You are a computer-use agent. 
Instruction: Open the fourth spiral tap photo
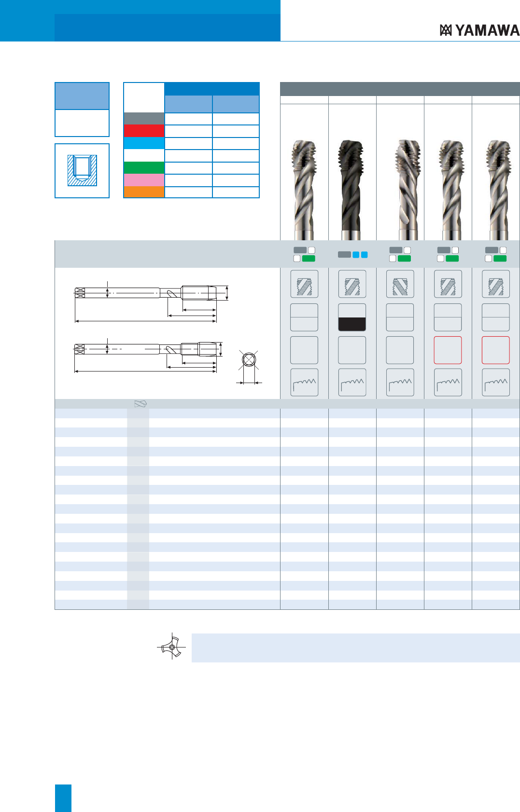click(452, 190)
